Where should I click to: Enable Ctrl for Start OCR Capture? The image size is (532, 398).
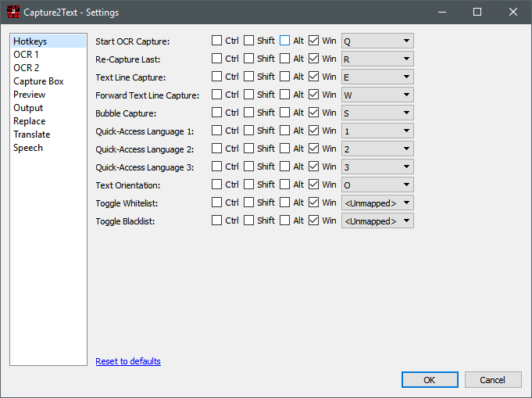tap(217, 41)
